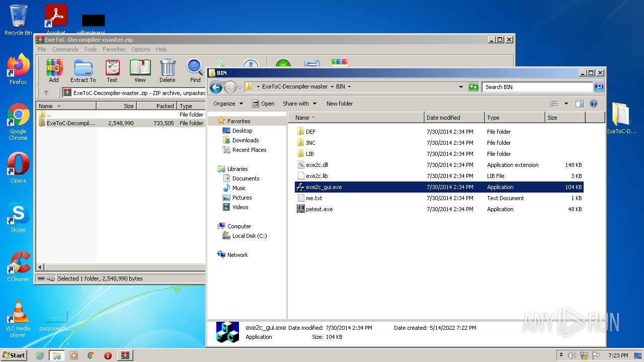644x362 pixels.
Task: Click Internet Explorer taskbar icon
Action: point(40,355)
